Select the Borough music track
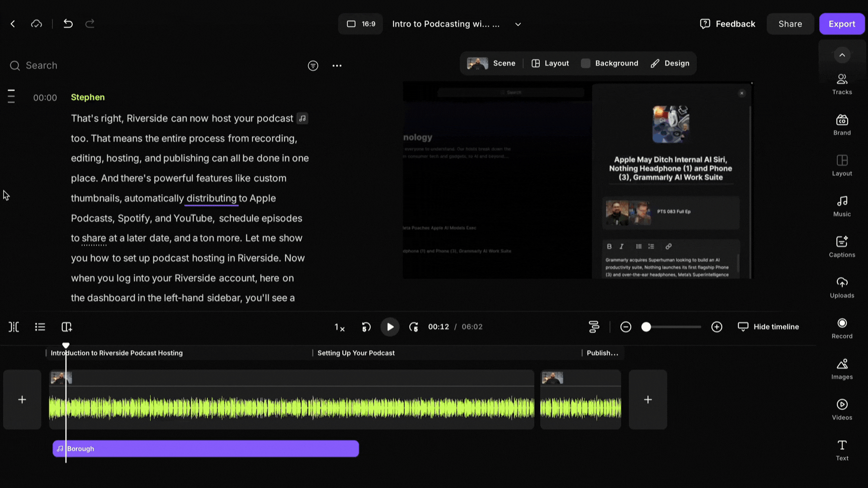The image size is (868, 488). (x=206, y=449)
